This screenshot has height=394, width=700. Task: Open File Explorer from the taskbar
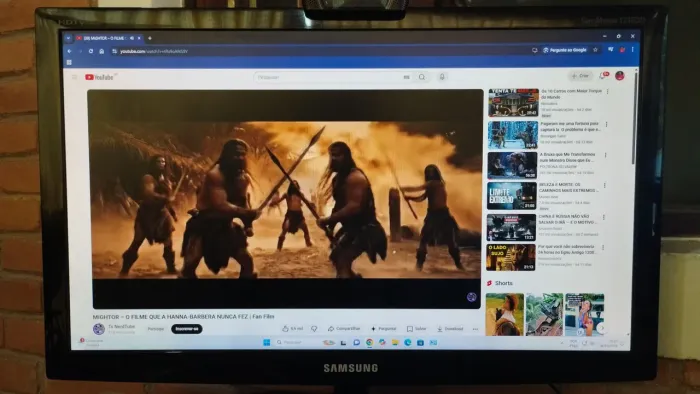click(395, 342)
